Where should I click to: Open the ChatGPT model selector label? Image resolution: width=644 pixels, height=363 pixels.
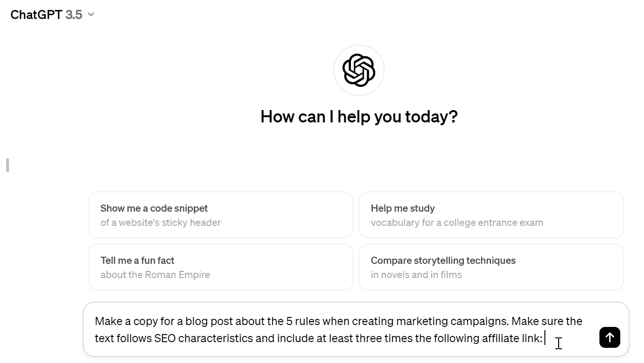click(x=36, y=15)
